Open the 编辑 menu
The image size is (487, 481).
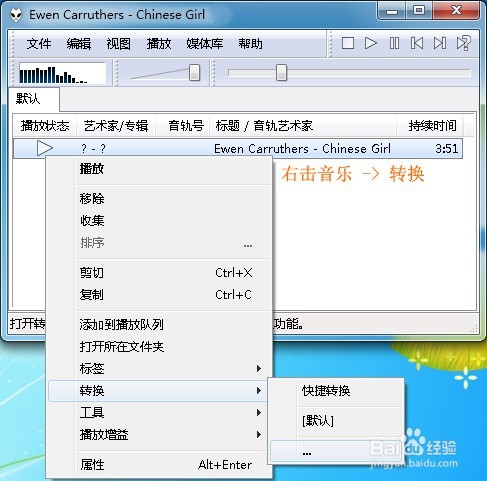coord(79,44)
